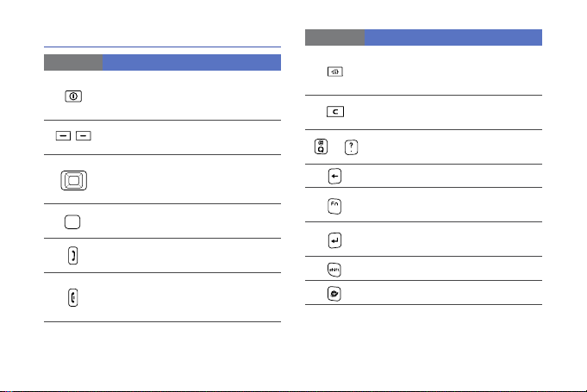Screen dimensions: 587x392
Task: Click the C clear key icon
Action: point(335,111)
